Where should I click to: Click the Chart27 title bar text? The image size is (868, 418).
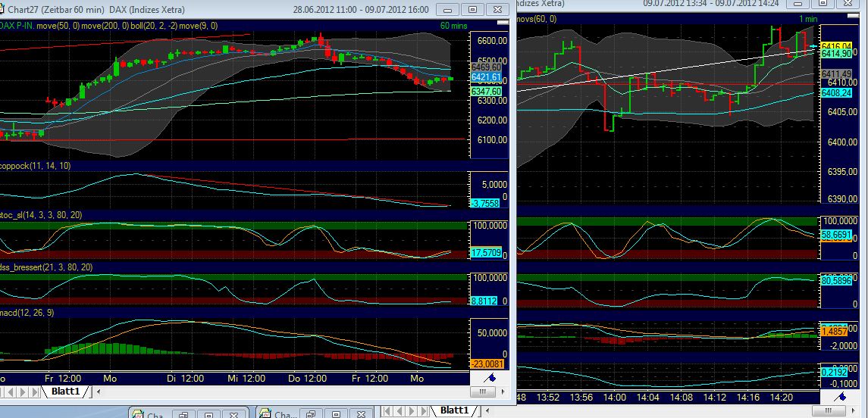coord(96,10)
